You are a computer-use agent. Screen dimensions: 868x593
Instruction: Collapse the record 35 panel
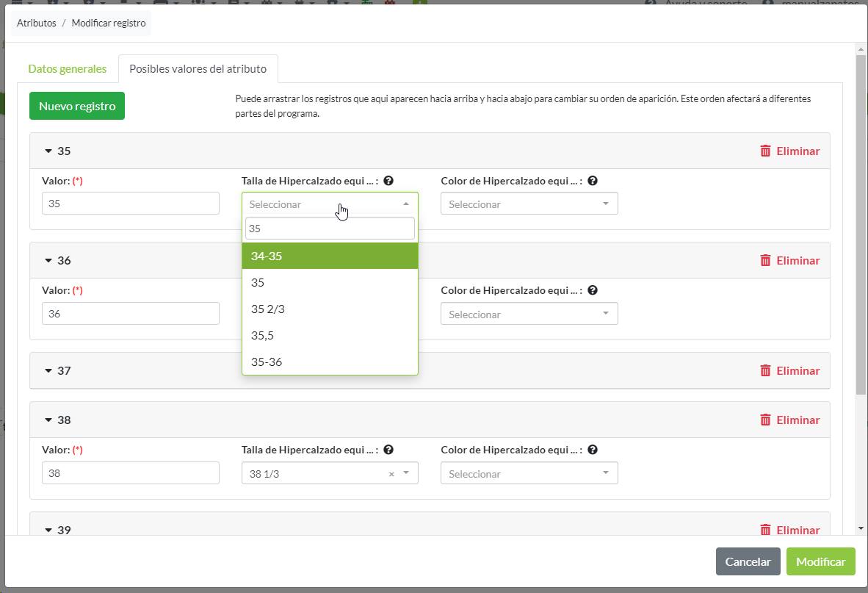[49, 151]
